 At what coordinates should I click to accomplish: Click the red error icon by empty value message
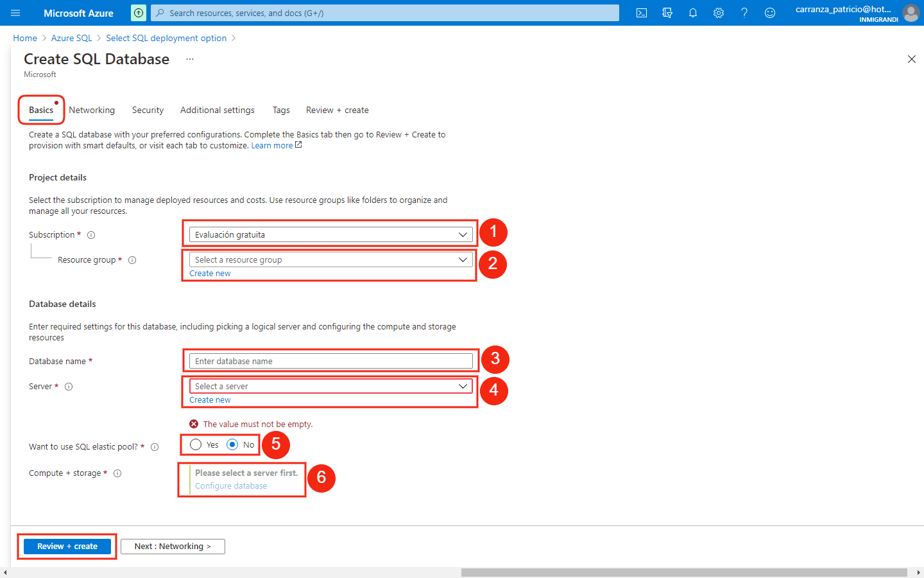[x=194, y=424]
